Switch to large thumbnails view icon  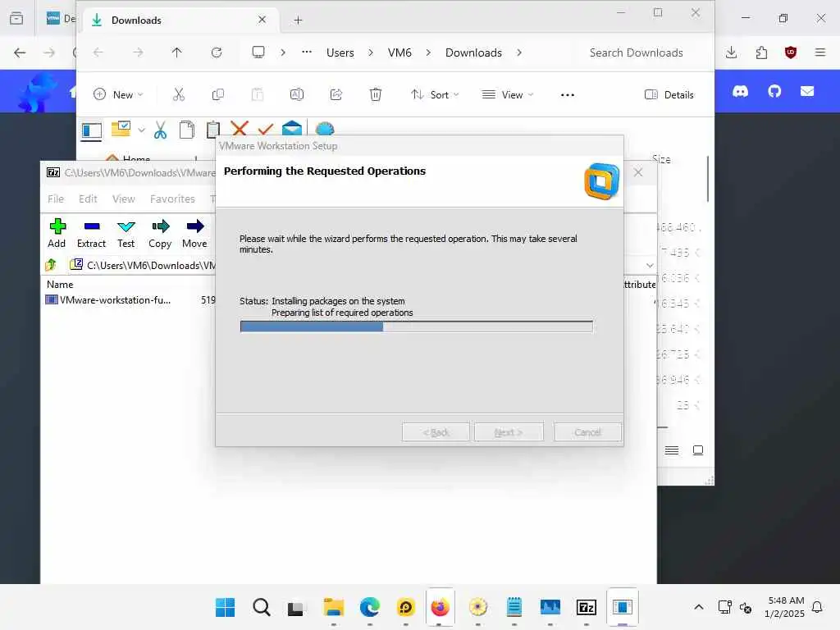(x=698, y=450)
